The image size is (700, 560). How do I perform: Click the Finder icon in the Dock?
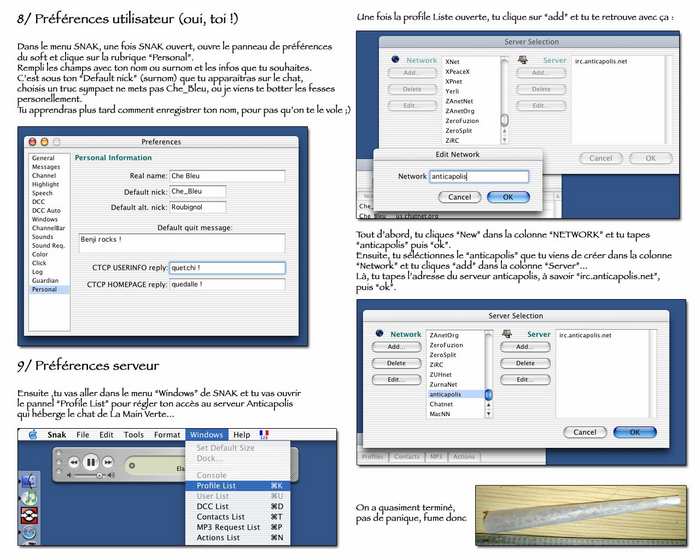click(x=29, y=481)
